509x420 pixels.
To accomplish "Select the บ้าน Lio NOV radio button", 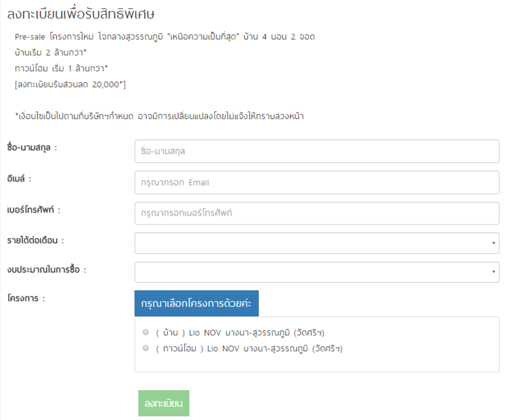I will (x=146, y=332).
